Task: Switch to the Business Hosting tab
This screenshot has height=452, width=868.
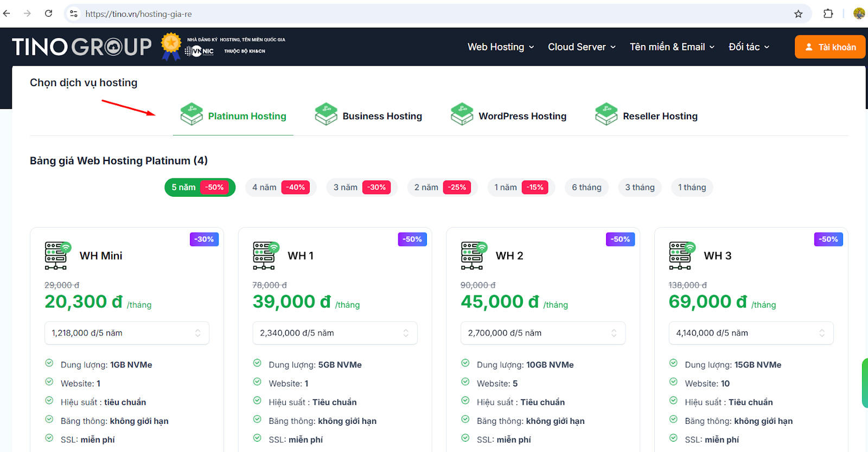Action: [368, 116]
